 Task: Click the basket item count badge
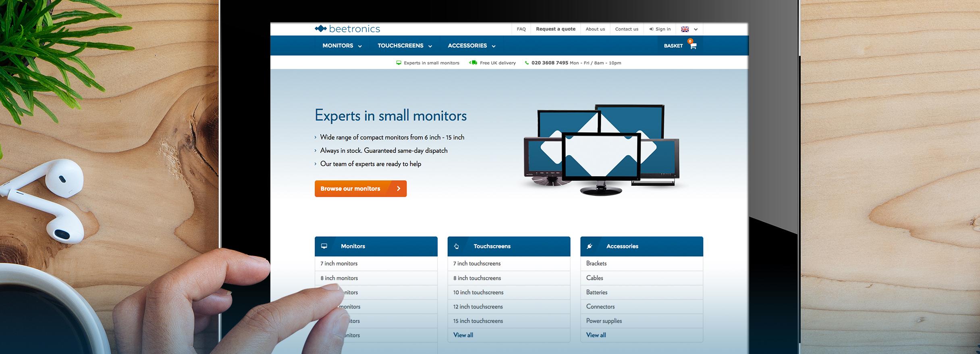(690, 41)
